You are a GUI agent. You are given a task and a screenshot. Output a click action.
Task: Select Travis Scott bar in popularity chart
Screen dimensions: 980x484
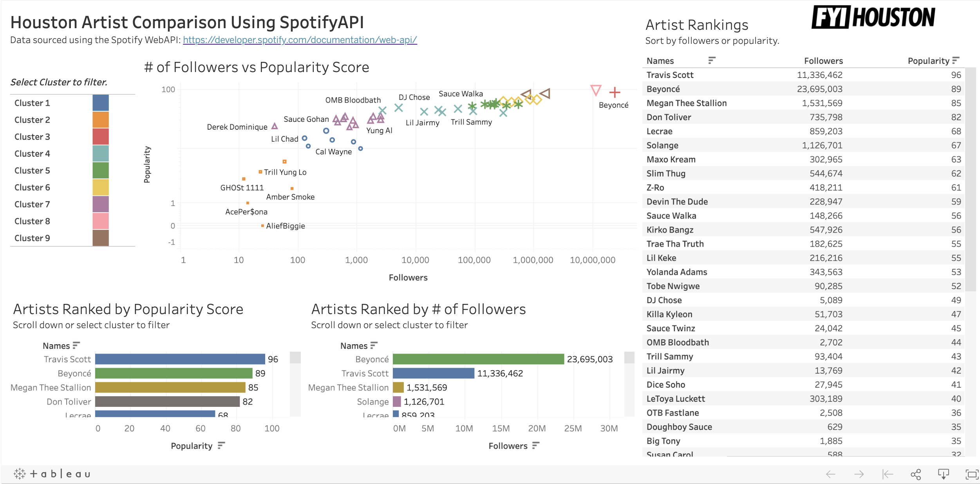tap(180, 359)
